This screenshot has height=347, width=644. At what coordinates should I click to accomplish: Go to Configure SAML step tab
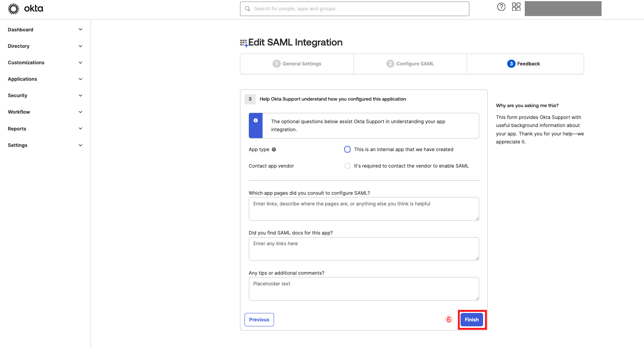point(410,64)
